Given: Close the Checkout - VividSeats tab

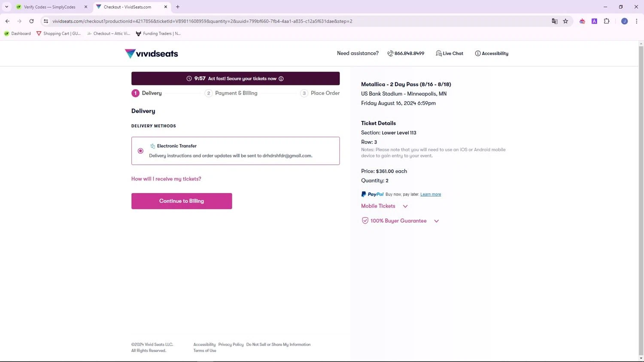Looking at the screenshot, I should point(166,7).
